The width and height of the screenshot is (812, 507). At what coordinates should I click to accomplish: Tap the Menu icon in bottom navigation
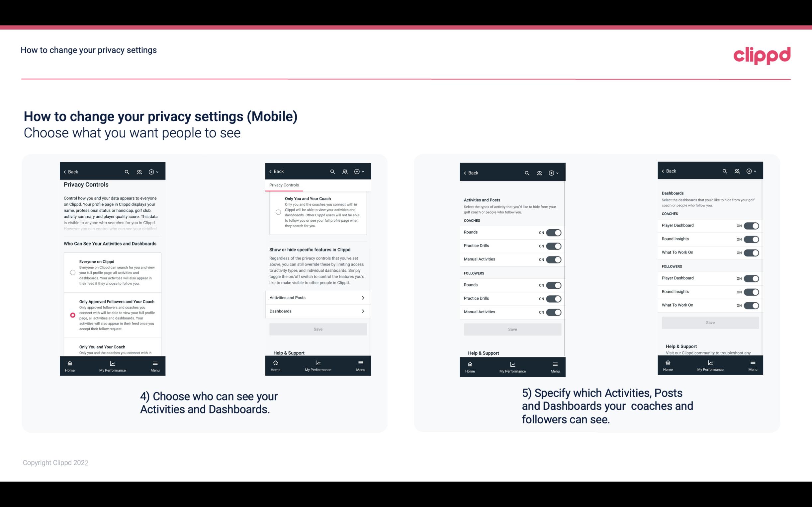[x=155, y=363]
